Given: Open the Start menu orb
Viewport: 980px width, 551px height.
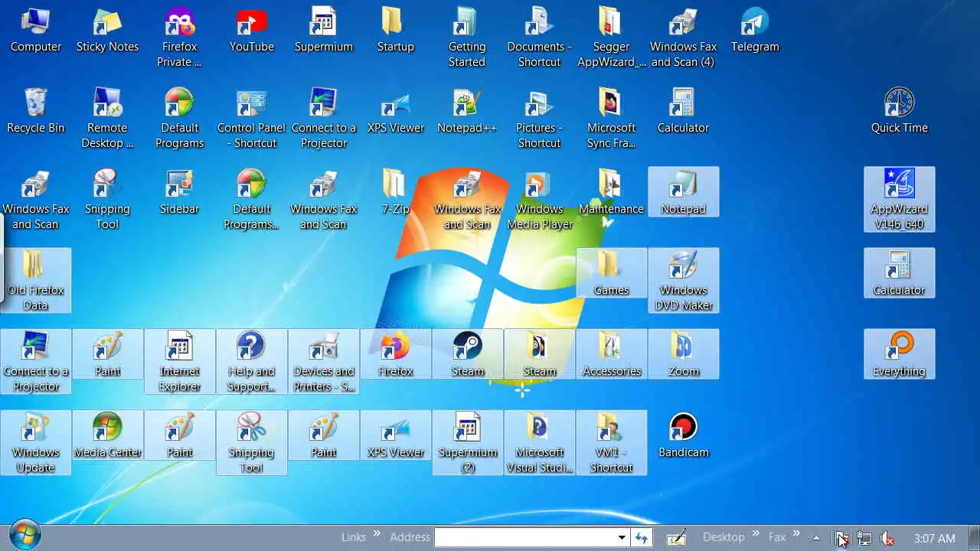Looking at the screenshot, I should click(x=24, y=536).
